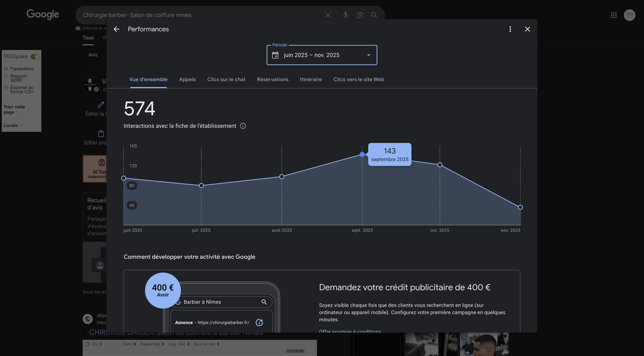Open SEOquake Paramètres settings
This screenshot has width=644, height=356.
click(22, 69)
